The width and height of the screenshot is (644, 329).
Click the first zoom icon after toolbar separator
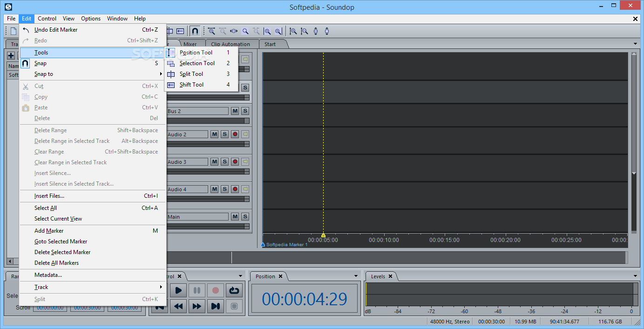pos(211,31)
